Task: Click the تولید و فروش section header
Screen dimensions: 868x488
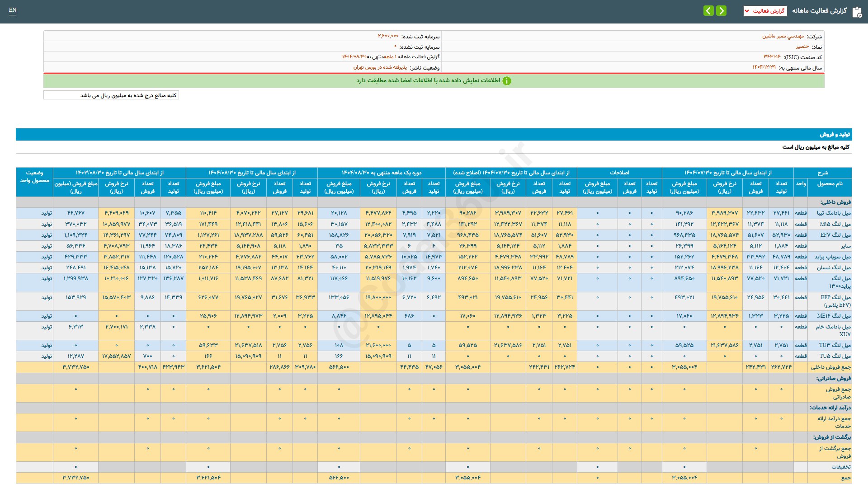Action: pyautogui.click(x=835, y=135)
